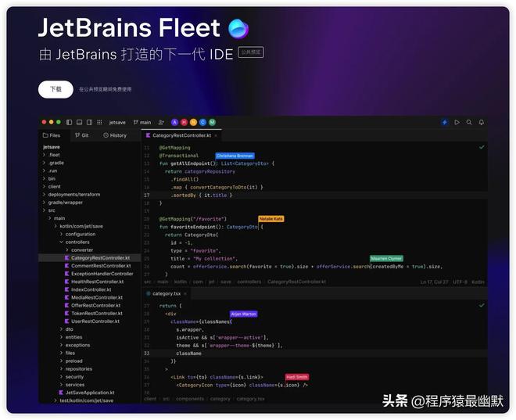Switch to the History tab
The width and height of the screenshot is (516, 420).
[x=114, y=135]
